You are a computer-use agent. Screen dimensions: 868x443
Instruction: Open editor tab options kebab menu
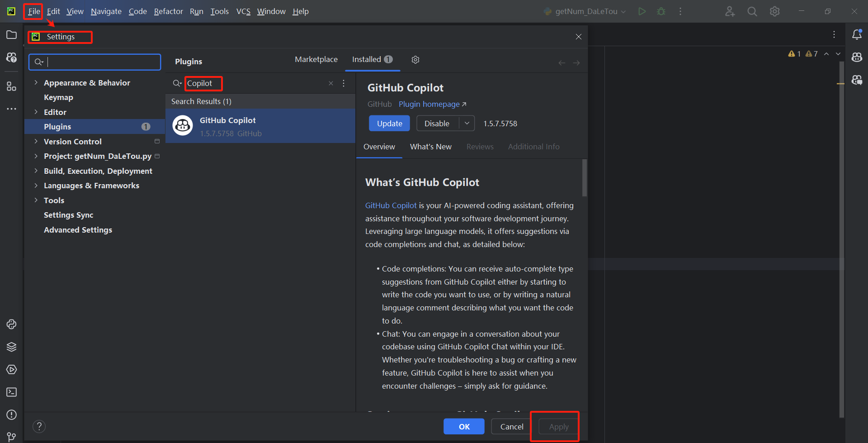point(834,34)
